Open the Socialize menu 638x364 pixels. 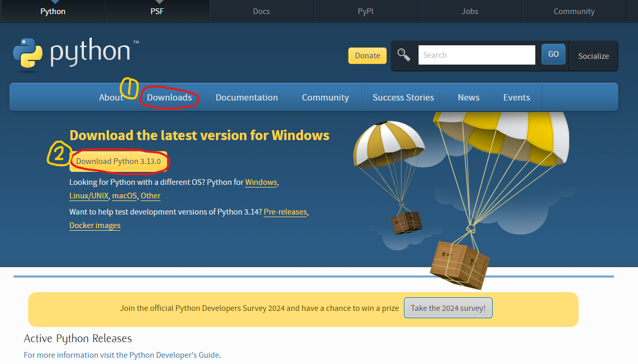click(x=593, y=56)
